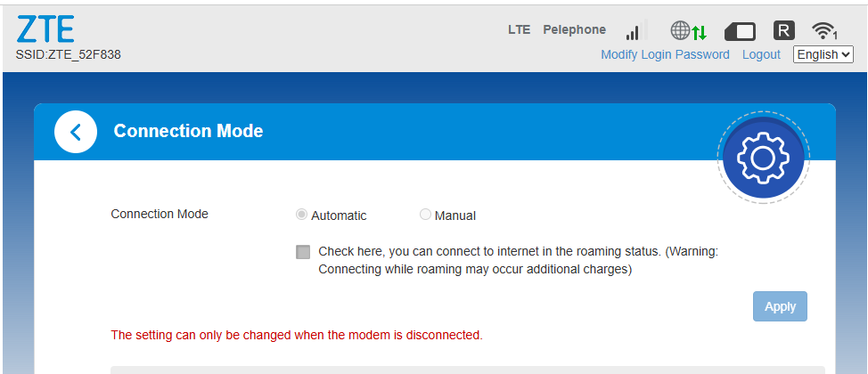The image size is (868, 374).
Task: Select the Manual connection mode radio
Action: [x=425, y=215]
